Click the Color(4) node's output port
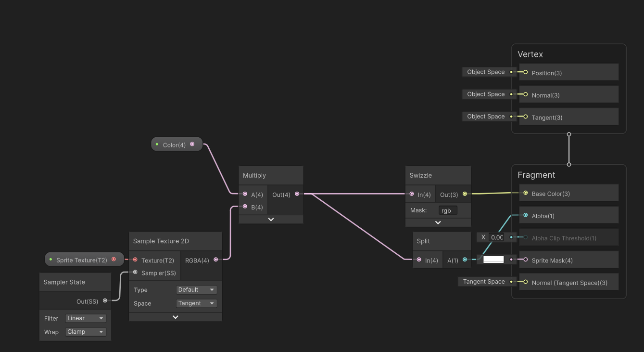 [x=192, y=143]
